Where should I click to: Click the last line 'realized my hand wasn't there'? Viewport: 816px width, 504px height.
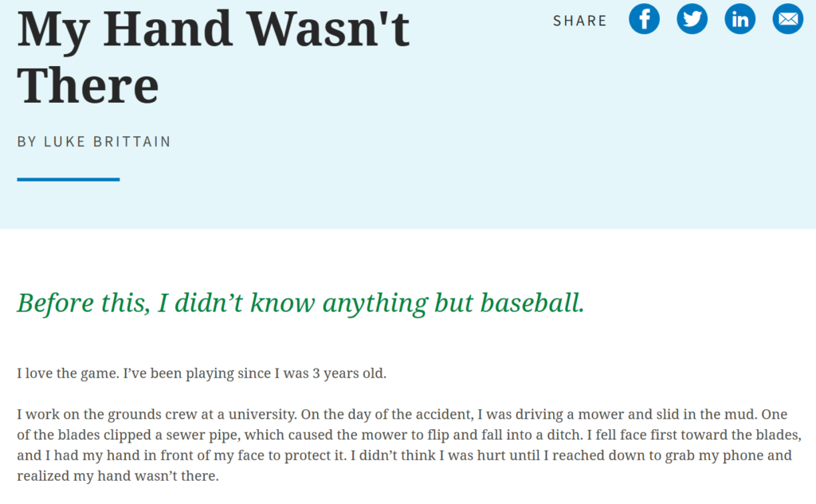pos(118,476)
